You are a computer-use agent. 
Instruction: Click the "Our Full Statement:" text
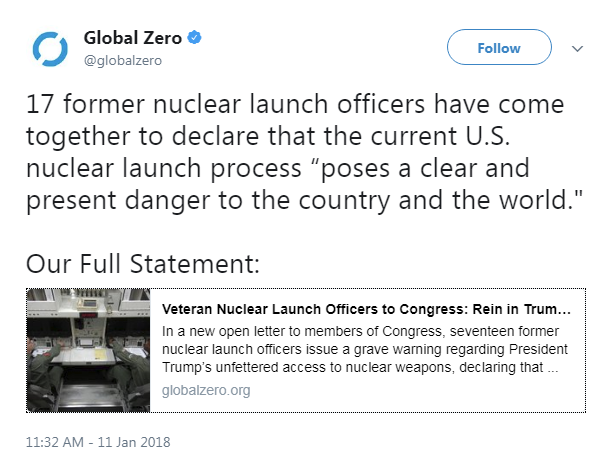143,265
